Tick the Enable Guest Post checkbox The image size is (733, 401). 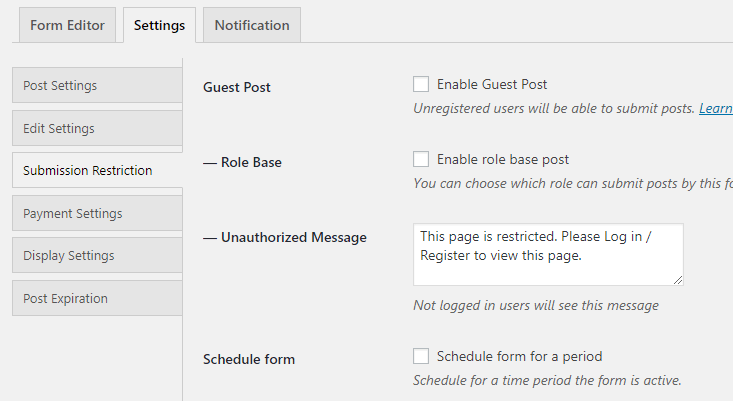(x=421, y=85)
